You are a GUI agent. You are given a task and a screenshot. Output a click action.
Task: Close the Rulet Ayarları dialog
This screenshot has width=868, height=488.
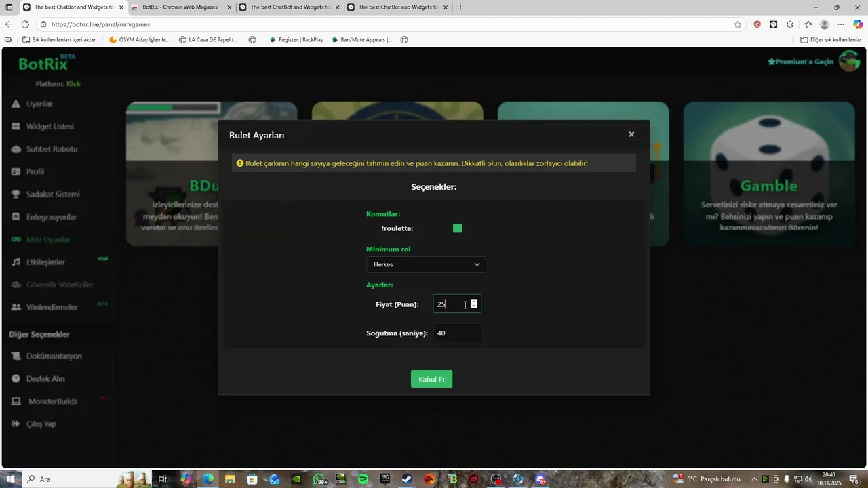tap(631, 134)
